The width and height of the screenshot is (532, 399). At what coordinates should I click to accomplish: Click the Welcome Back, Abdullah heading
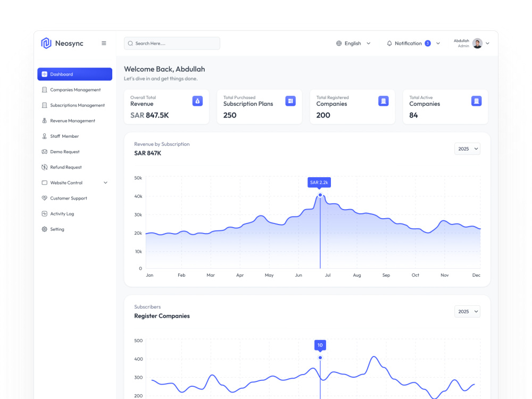click(164, 69)
